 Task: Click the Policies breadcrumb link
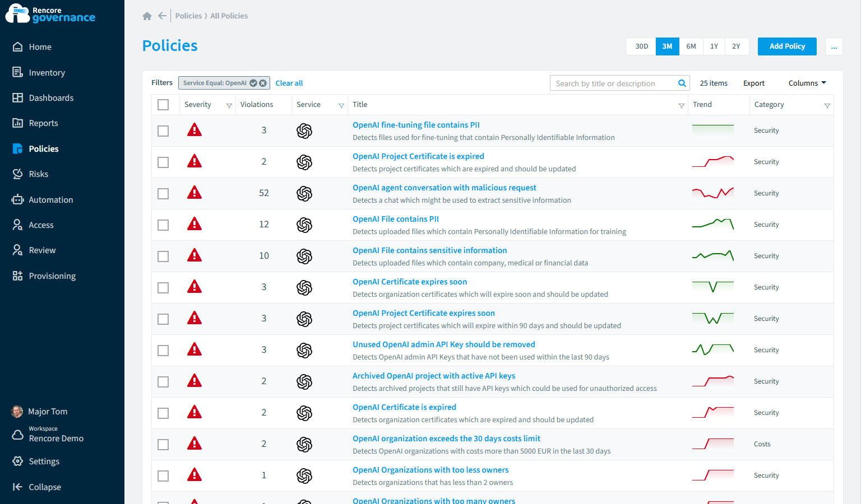click(x=188, y=16)
